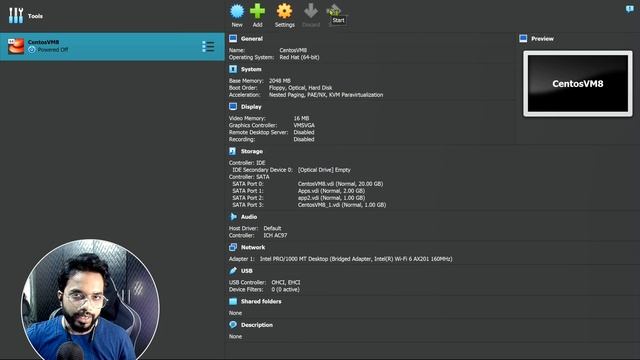Click the Audio section speaker icon

pyautogui.click(x=233, y=216)
